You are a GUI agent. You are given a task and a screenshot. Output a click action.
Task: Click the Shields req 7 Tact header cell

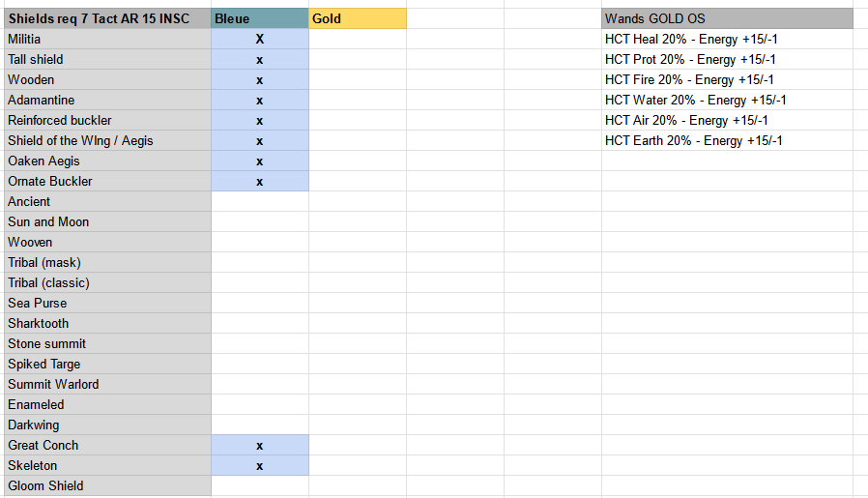click(105, 18)
